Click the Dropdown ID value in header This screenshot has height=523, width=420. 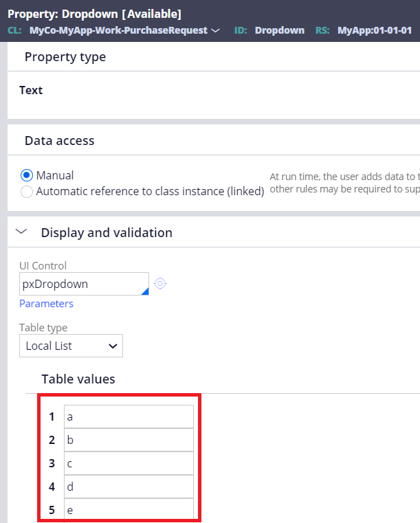click(x=280, y=30)
